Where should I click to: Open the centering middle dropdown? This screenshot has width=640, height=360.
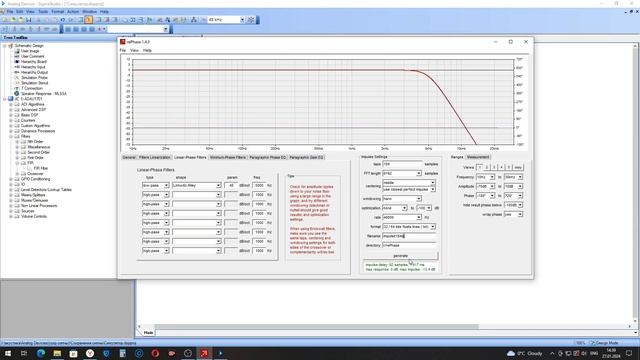(433, 182)
